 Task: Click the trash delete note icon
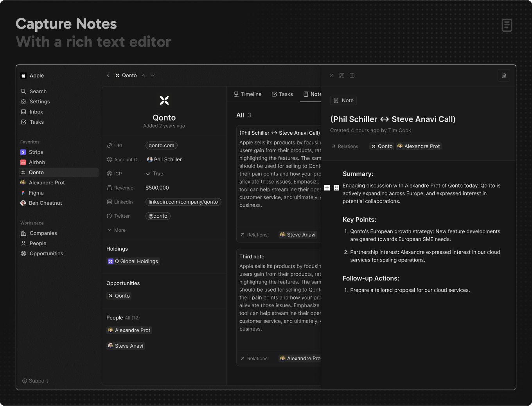pos(503,76)
